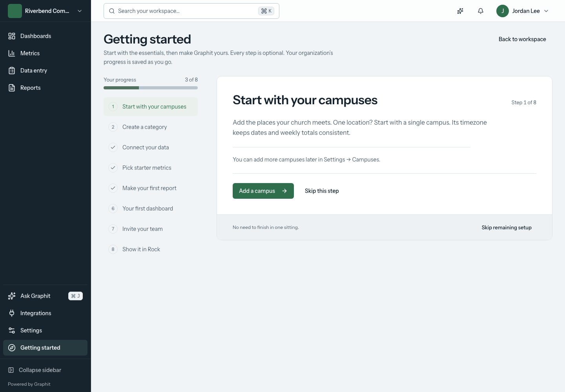Click the Jordan Lee avatar
This screenshot has width=565, height=392.
(503, 11)
